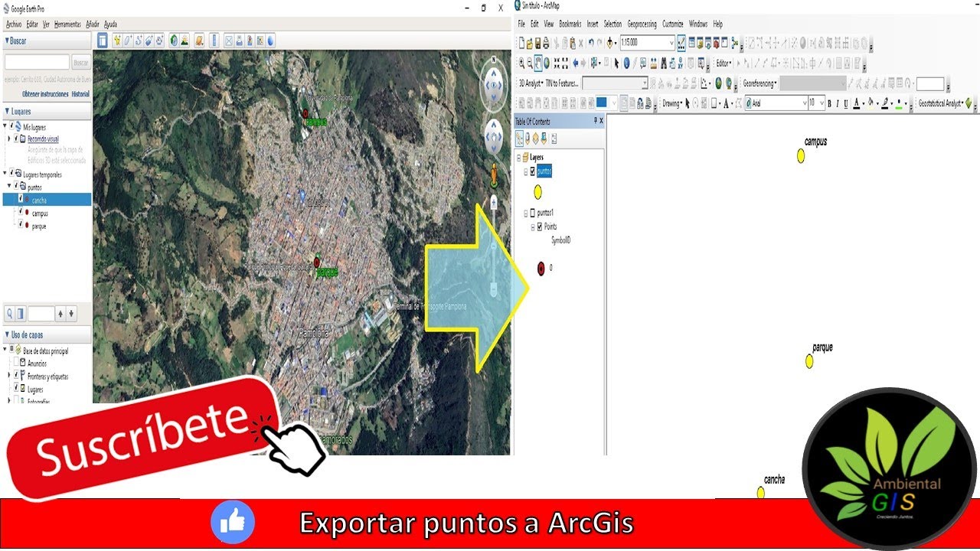This screenshot has height=551, width=980.
Task: Apply Bold from ArcMap Drawing toolbar
Action: click(828, 103)
